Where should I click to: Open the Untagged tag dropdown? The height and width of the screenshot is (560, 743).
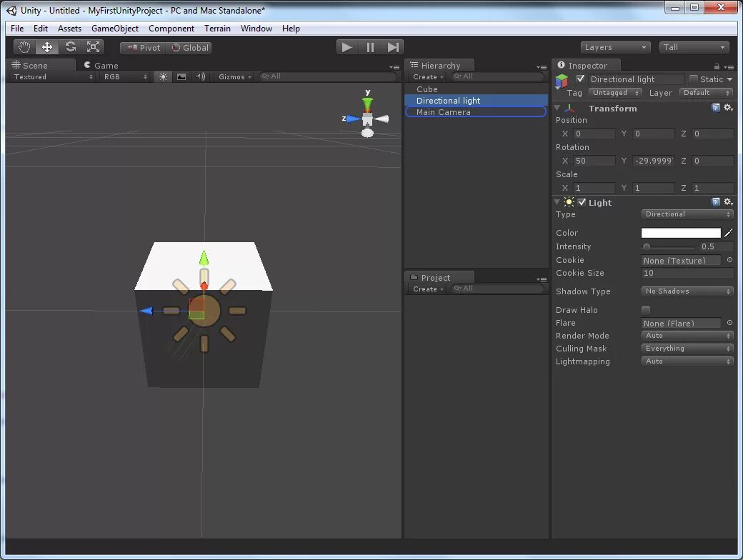[x=615, y=93]
